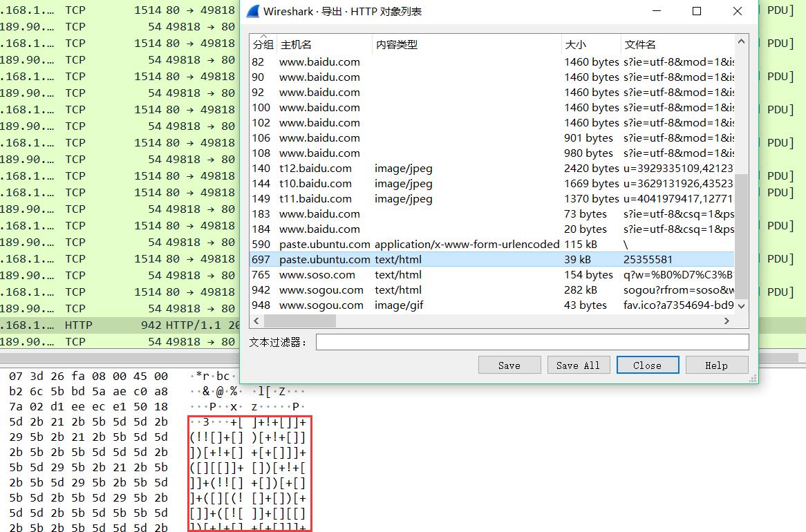The image size is (806, 532).
Task: Select packet 765 www.soso.com row
Action: click(492, 274)
